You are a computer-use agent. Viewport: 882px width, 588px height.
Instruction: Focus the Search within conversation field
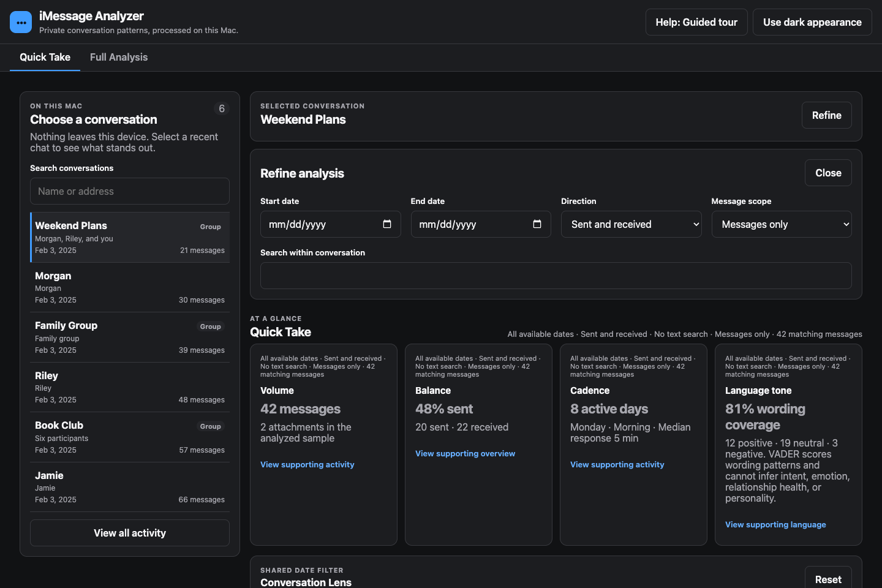click(556, 276)
